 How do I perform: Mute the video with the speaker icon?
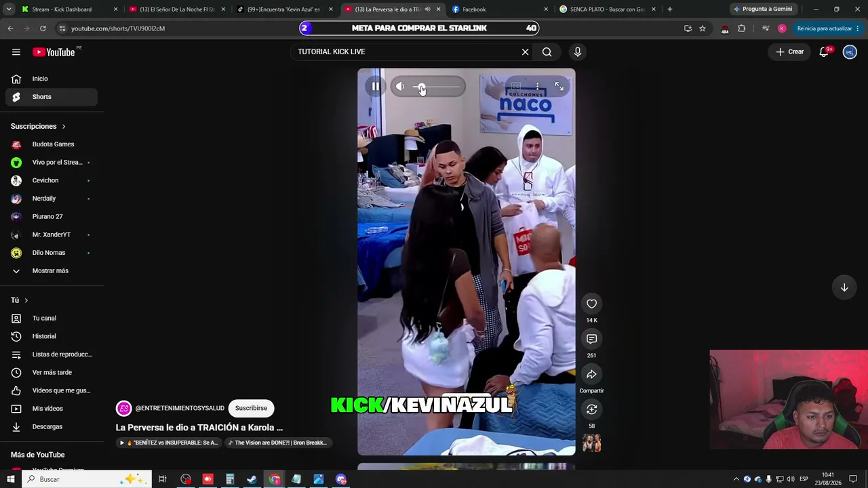click(x=400, y=86)
